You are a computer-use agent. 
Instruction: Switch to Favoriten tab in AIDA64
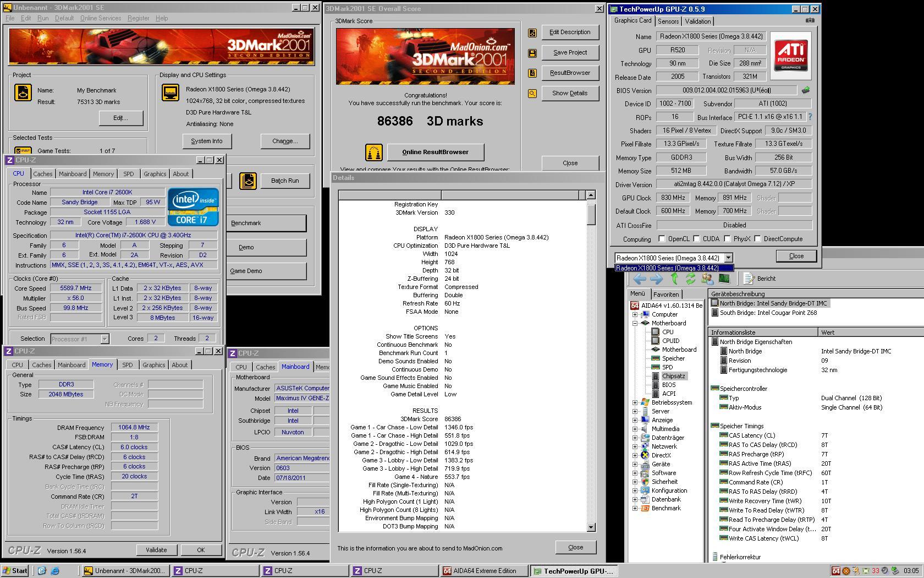click(x=666, y=295)
